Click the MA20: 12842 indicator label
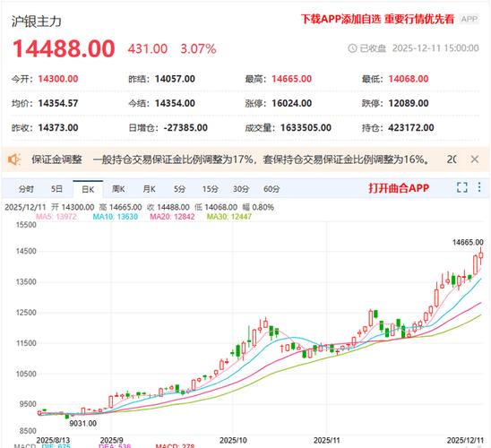 click(172, 217)
